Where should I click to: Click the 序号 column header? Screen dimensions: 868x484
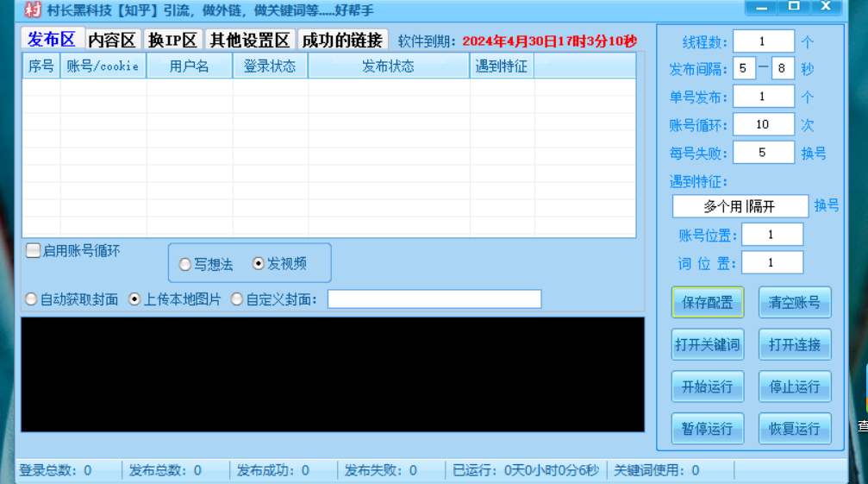click(41, 66)
